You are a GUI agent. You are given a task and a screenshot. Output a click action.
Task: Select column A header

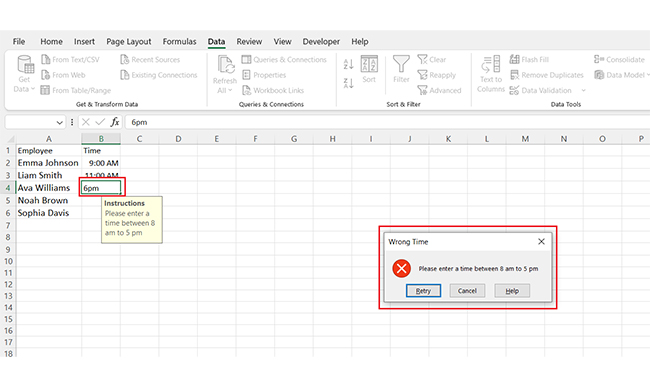coord(49,139)
